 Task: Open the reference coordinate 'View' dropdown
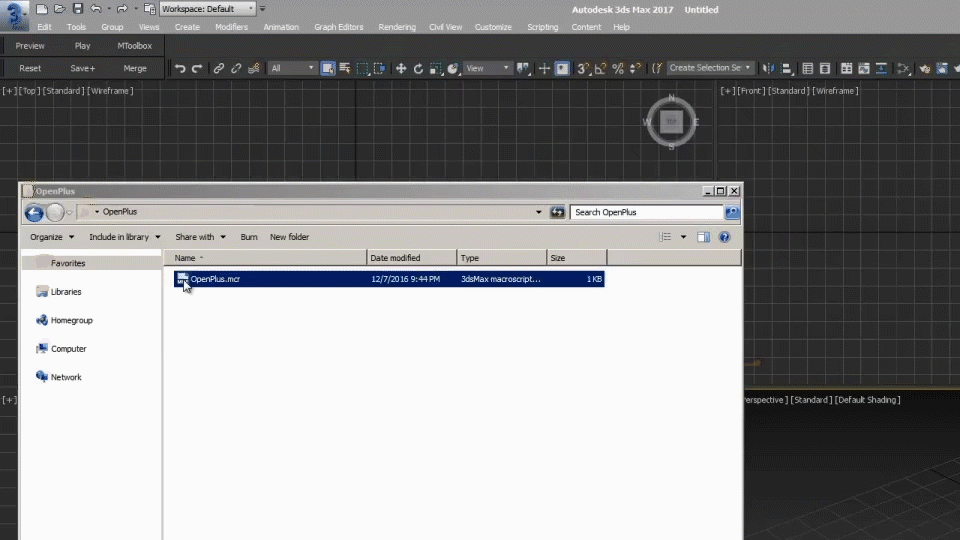tap(487, 69)
